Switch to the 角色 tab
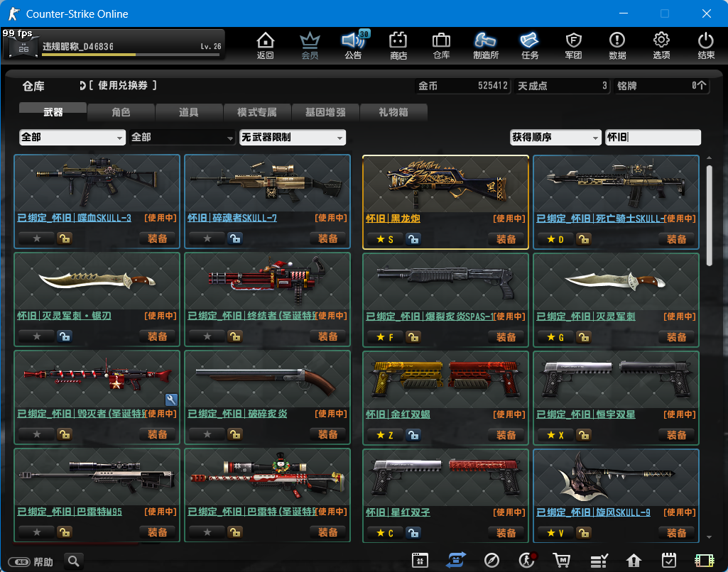 pos(121,112)
